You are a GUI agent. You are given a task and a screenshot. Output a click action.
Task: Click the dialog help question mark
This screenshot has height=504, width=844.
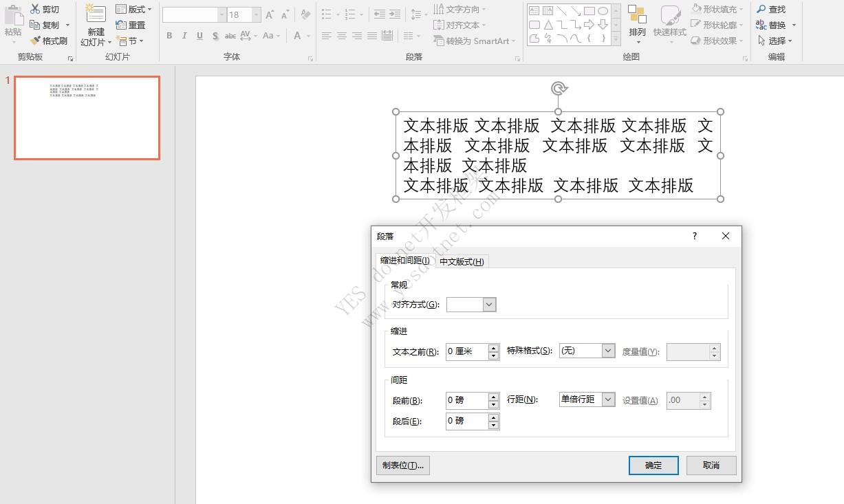point(694,236)
